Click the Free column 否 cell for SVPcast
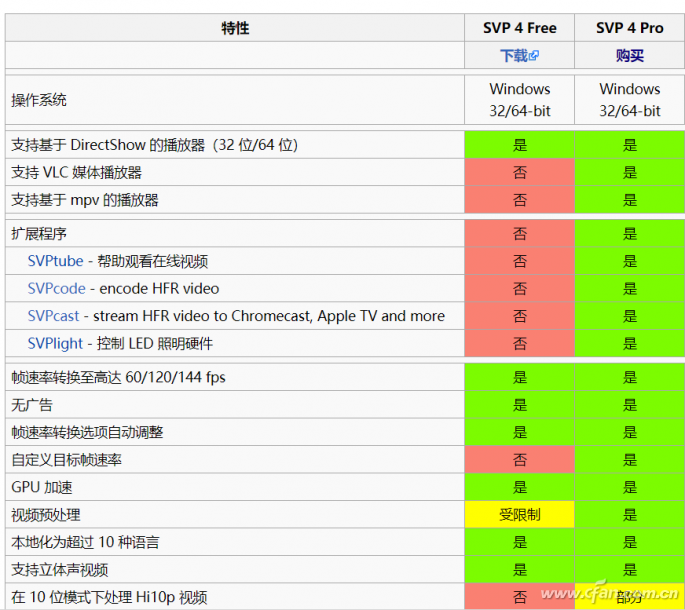 [519, 316]
